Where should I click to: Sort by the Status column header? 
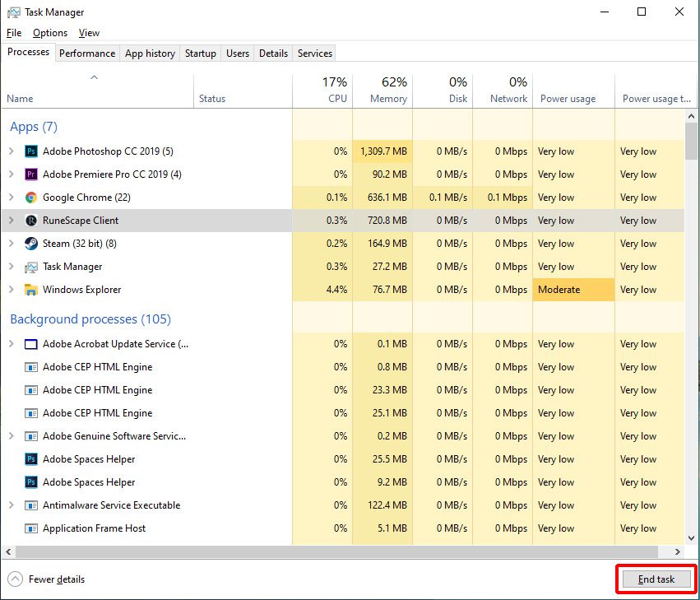click(243, 91)
